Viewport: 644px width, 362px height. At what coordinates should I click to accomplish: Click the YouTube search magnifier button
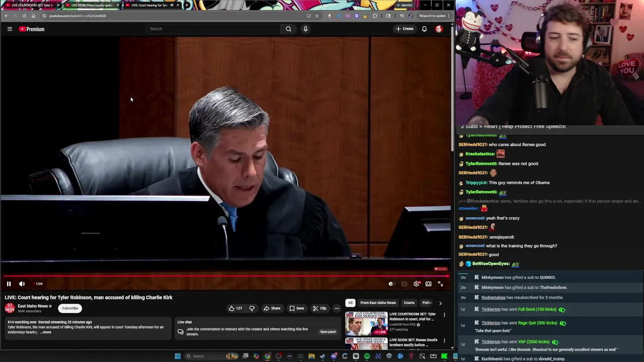coord(288,29)
